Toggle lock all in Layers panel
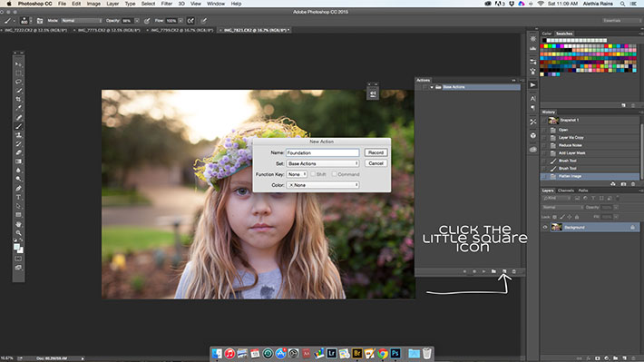The height and width of the screenshot is (362, 644). [x=577, y=217]
